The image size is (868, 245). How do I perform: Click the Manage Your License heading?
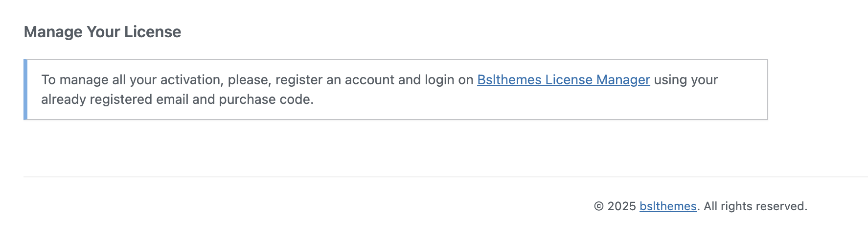click(102, 32)
